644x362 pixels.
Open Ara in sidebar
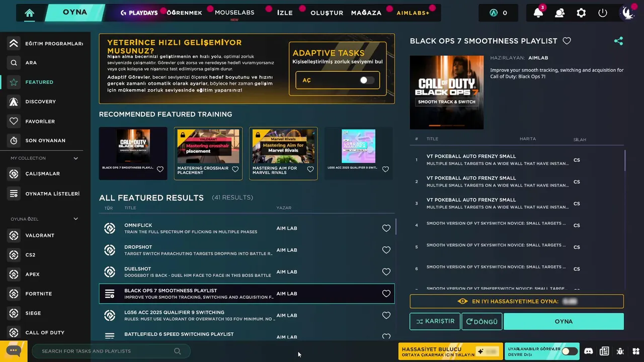tap(45, 63)
